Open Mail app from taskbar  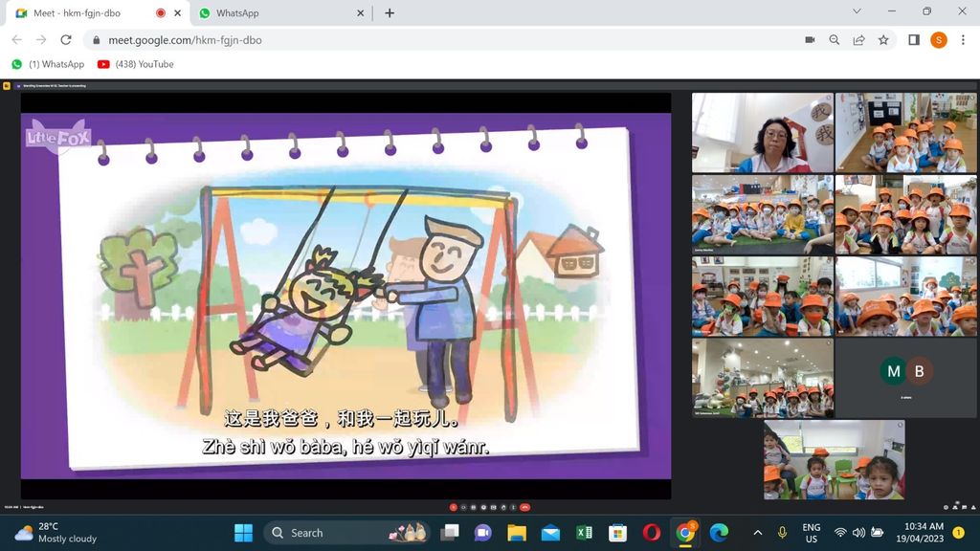pos(550,533)
